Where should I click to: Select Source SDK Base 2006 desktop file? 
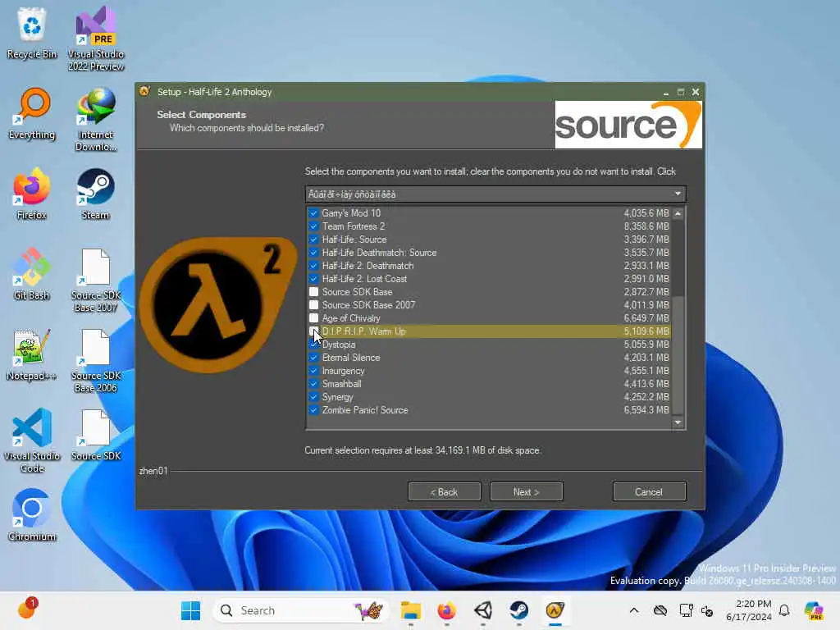pyautogui.click(x=96, y=361)
